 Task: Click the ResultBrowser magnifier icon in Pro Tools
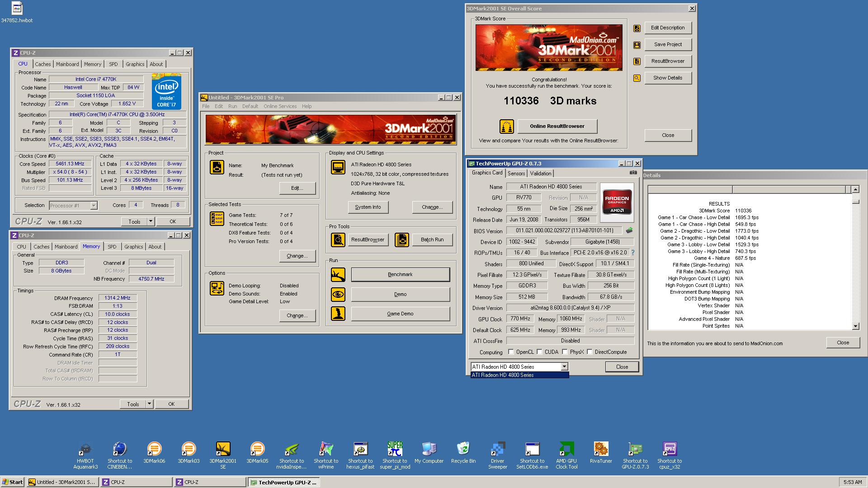click(x=338, y=239)
